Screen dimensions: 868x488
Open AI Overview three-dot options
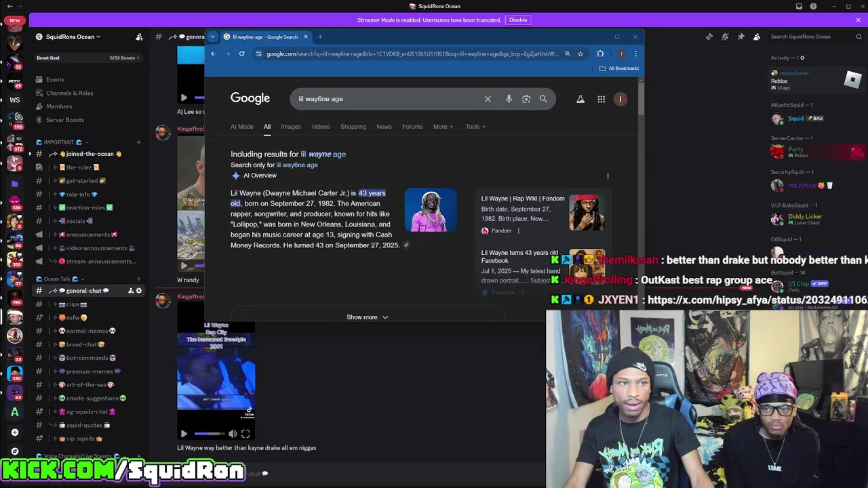pos(608,176)
